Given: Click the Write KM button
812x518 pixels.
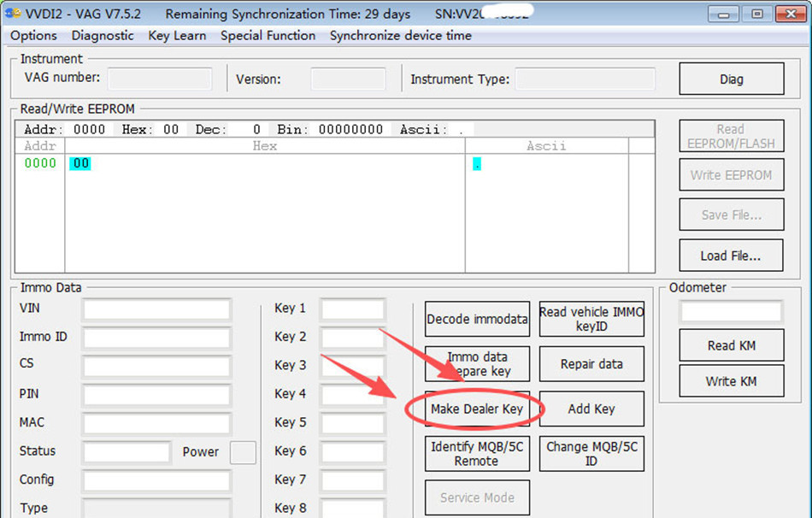Looking at the screenshot, I should 731,381.
